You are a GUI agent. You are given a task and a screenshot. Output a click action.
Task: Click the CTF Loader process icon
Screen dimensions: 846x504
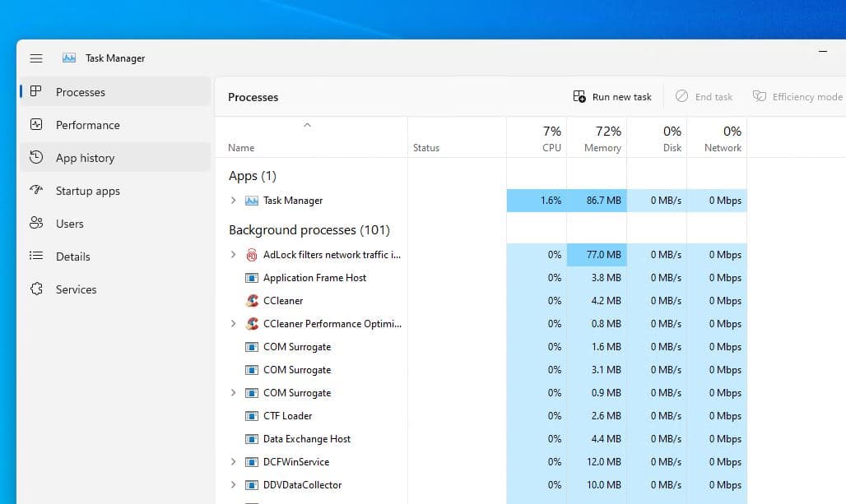pyautogui.click(x=252, y=416)
